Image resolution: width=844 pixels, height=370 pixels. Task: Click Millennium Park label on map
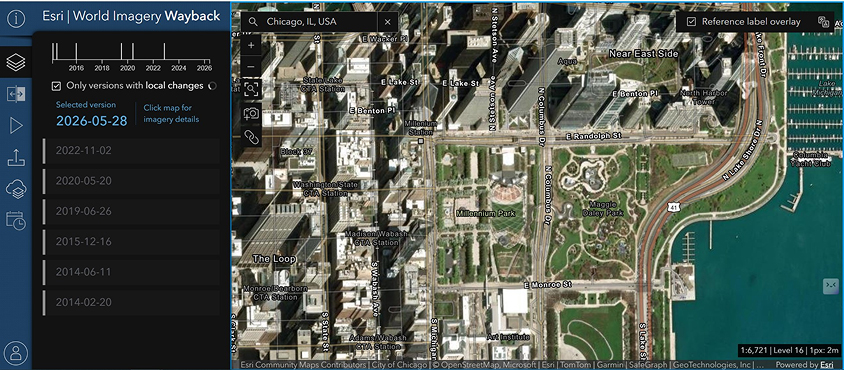(x=486, y=213)
